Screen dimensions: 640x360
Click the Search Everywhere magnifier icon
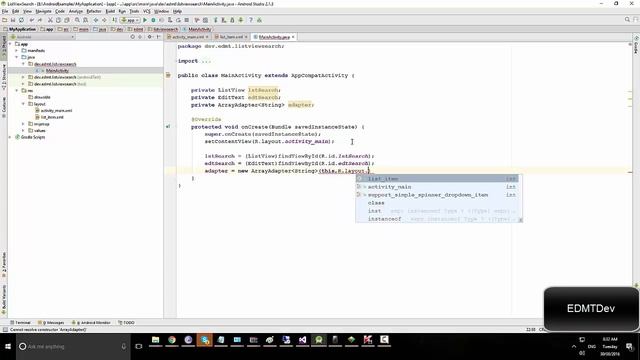coord(627,20)
